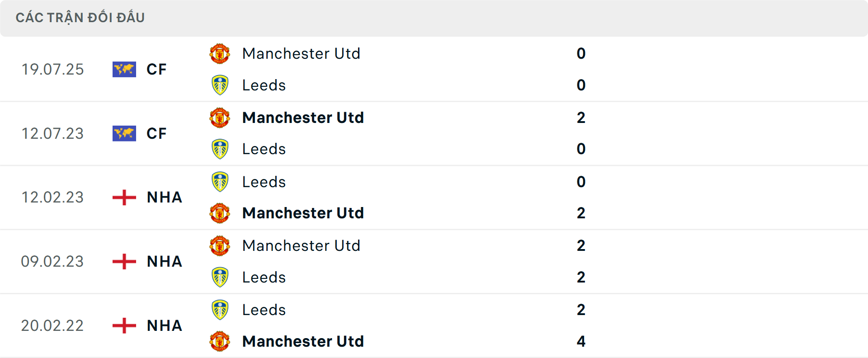The image size is (868, 358).
Task: Click the Leeds crest in the 20.02.22 row
Action: pos(220,310)
